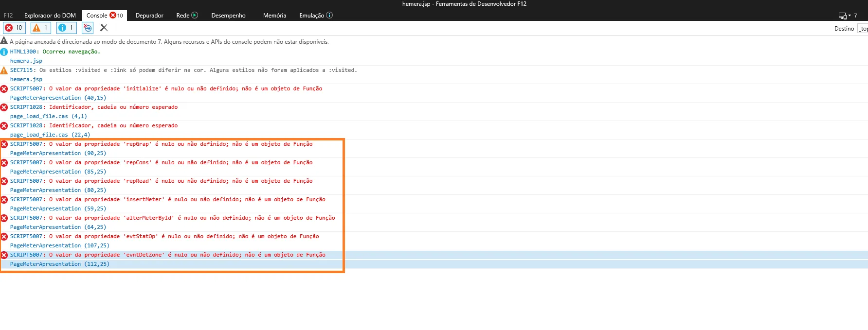Click the clear-on-navigate icon in console toolbar
Viewport: 868px width, 330px height.
click(88, 28)
